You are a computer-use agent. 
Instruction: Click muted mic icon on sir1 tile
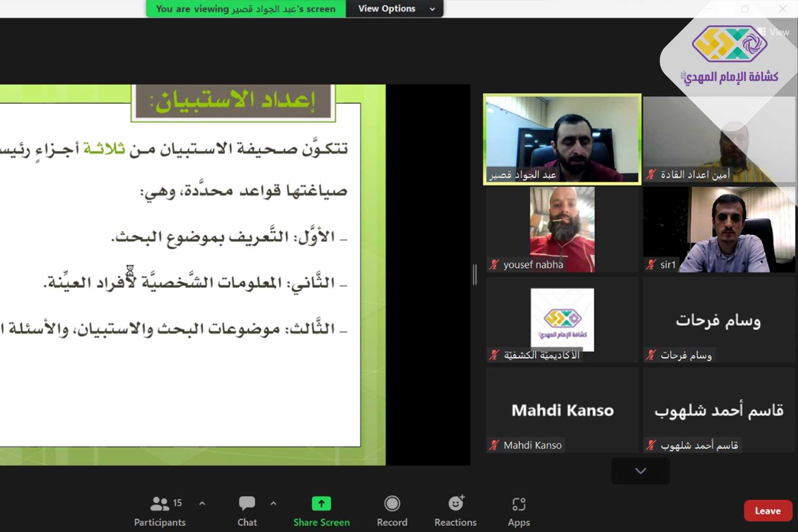coord(651,265)
